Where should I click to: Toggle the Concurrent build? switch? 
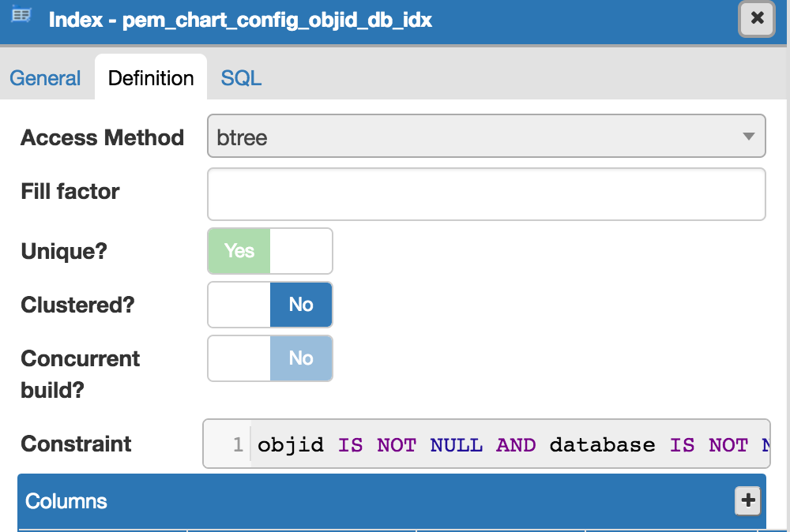click(269, 358)
